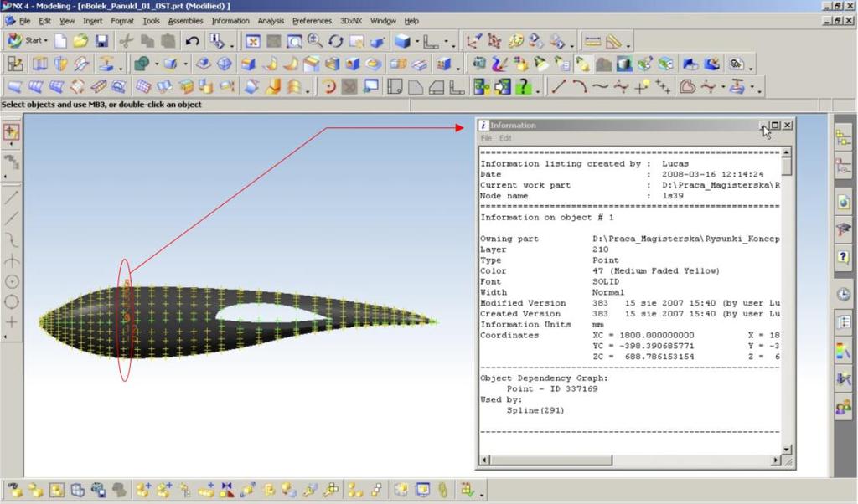Choose the Line curve tool
The image size is (858, 504).
(x=559, y=86)
